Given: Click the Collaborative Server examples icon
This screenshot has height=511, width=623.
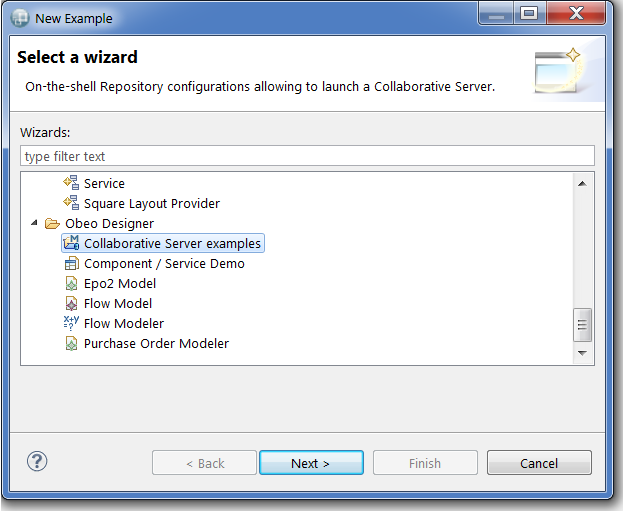Looking at the screenshot, I should (70, 243).
